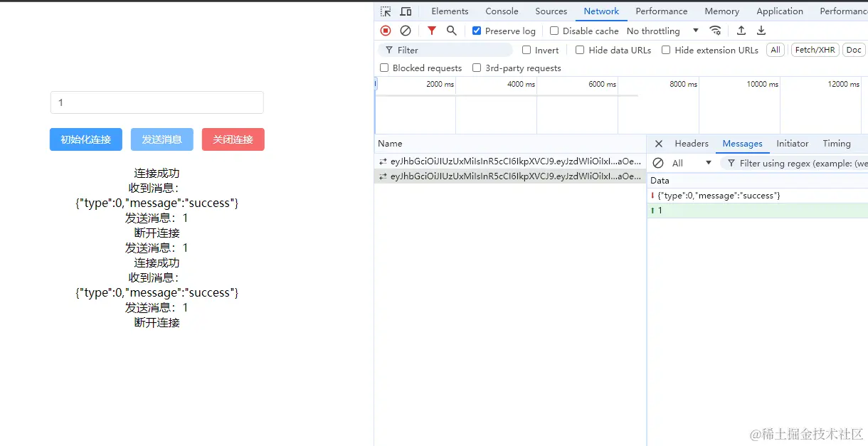Focus the message input containing 1
This screenshot has height=446, width=868.
click(157, 102)
